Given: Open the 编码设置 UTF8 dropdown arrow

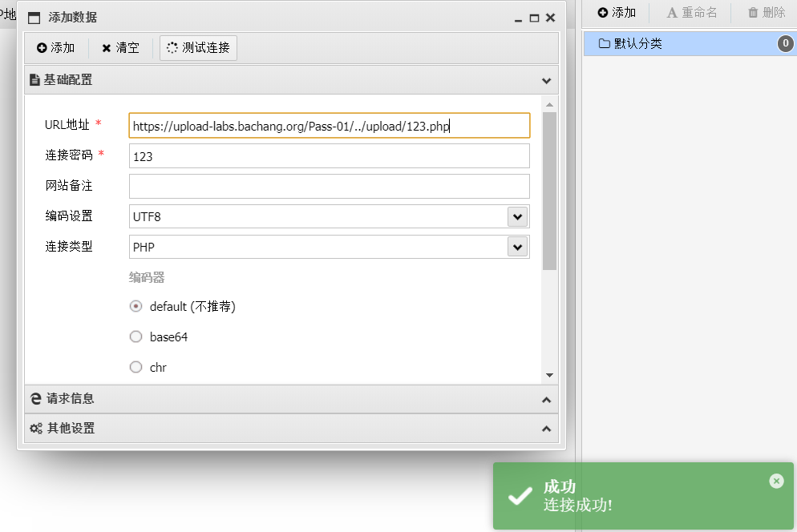Looking at the screenshot, I should click(x=517, y=217).
